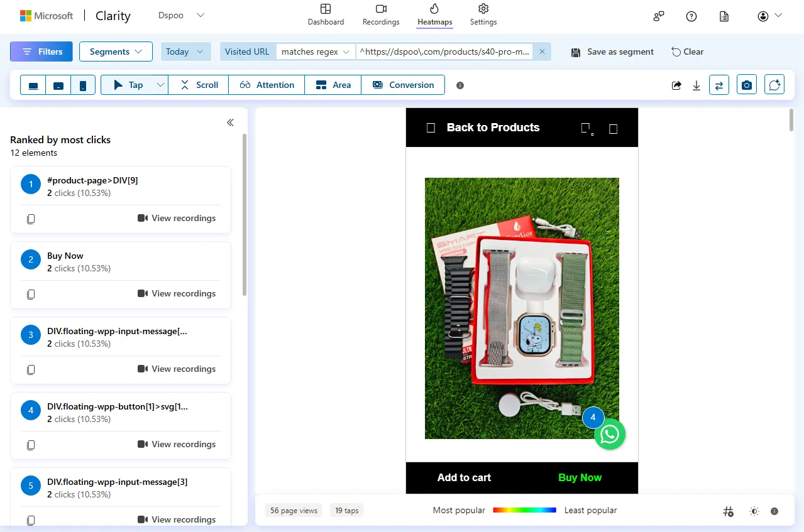This screenshot has width=804, height=532.
Task: Open the documentation page icon
Action: pyautogui.click(x=724, y=16)
